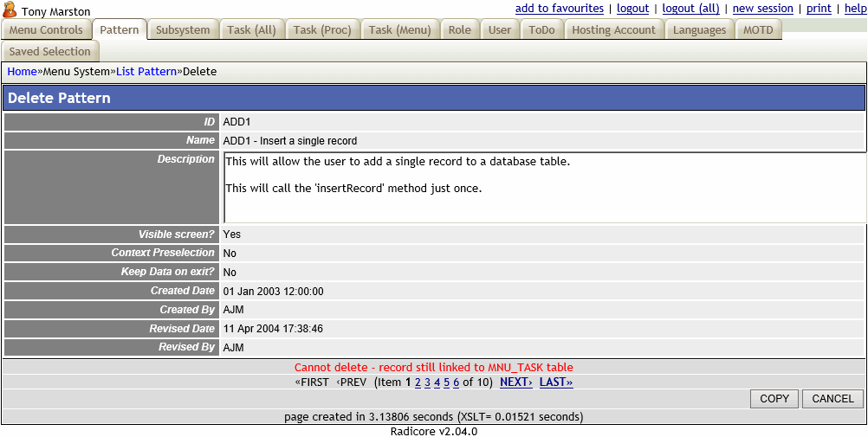Click the user avatar icon beside Tony Marston
868x437 pixels.
(x=10, y=10)
